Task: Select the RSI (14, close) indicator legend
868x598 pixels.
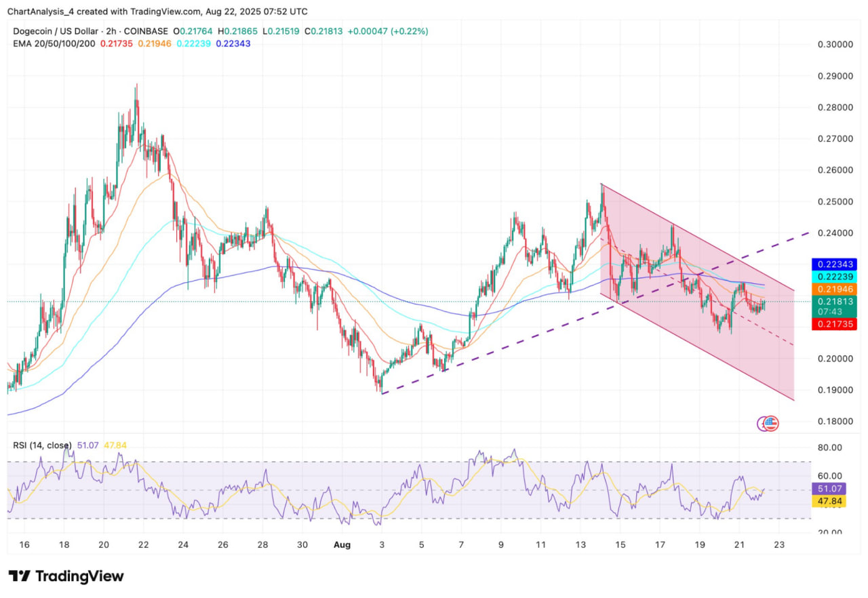Action: click(x=42, y=445)
